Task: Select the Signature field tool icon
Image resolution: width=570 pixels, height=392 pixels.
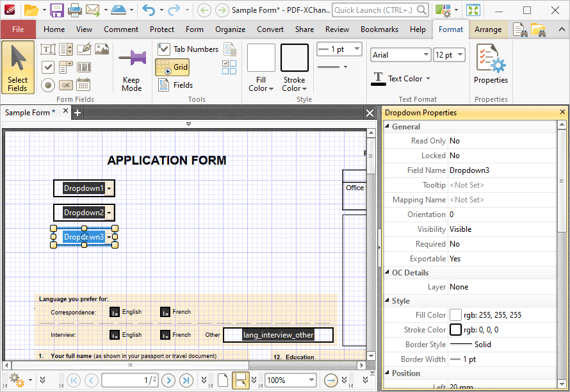Action: click(84, 49)
